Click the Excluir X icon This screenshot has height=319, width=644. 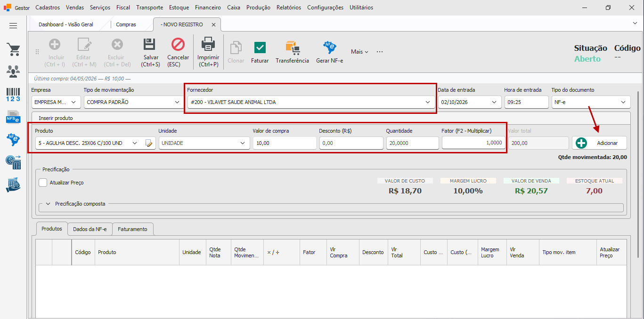pyautogui.click(x=117, y=44)
